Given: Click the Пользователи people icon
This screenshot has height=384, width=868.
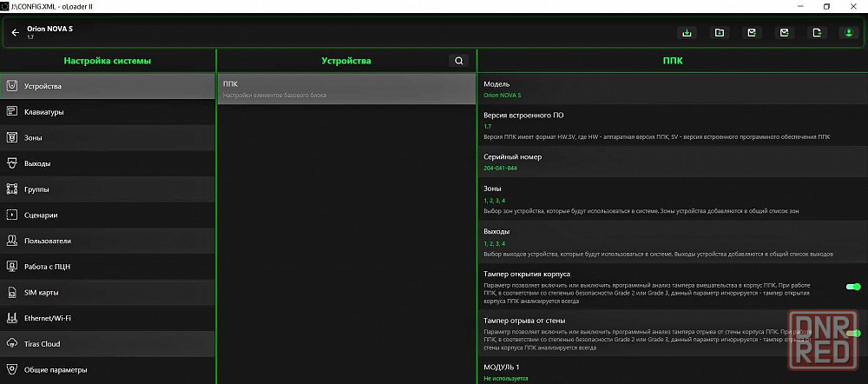Looking at the screenshot, I should click(x=12, y=241).
